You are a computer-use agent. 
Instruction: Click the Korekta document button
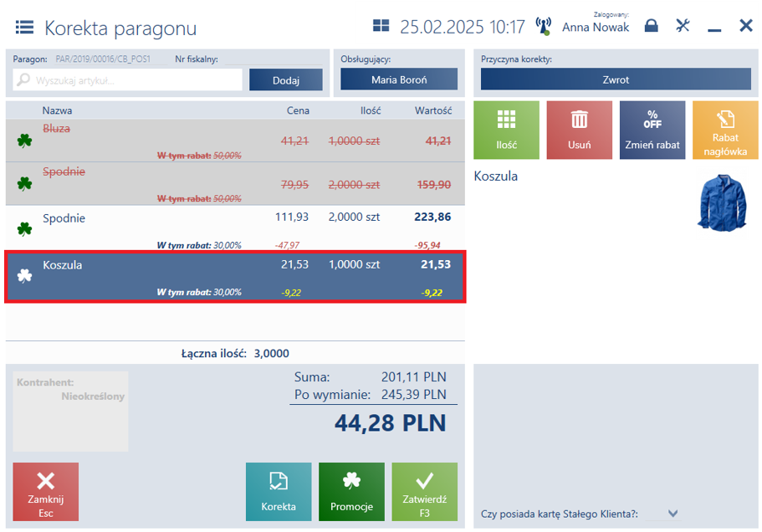[279, 492]
